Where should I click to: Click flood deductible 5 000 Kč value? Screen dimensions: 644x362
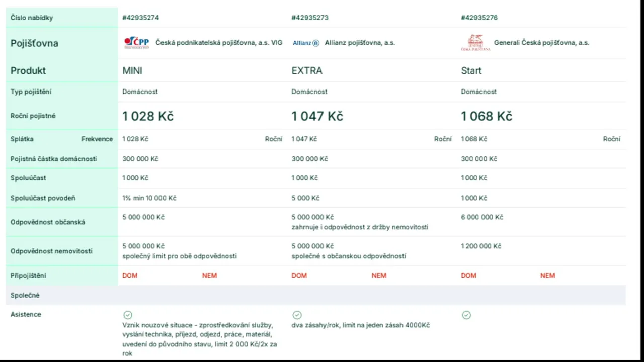(305, 198)
